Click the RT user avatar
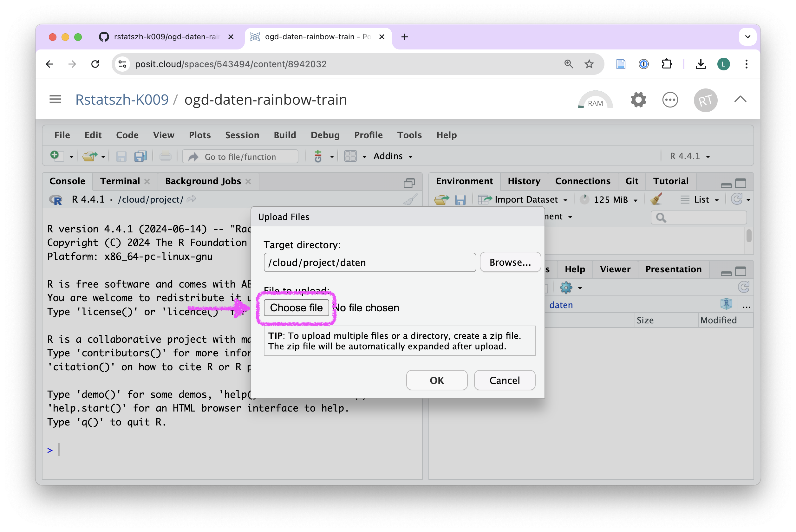 tap(705, 100)
